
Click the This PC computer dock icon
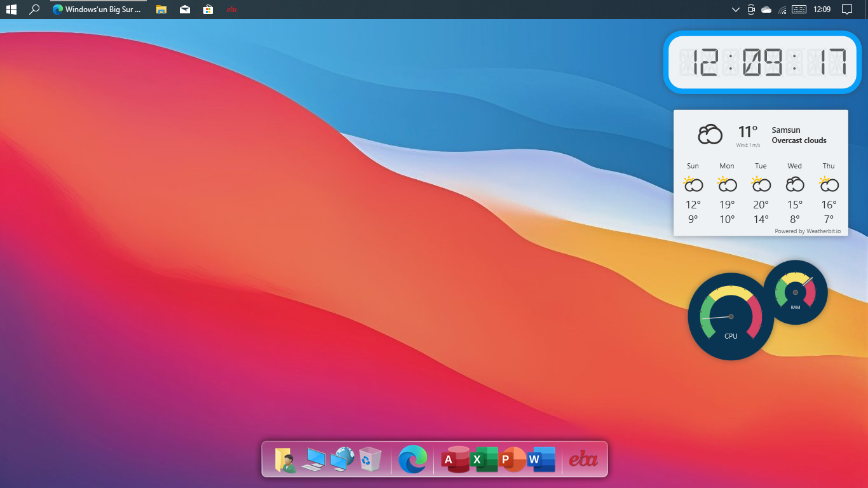pyautogui.click(x=313, y=459)
